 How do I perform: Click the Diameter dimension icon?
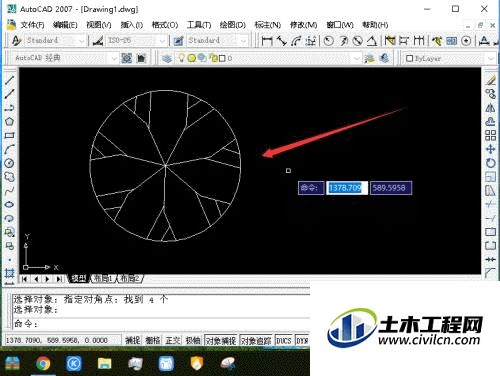[358, 41]
